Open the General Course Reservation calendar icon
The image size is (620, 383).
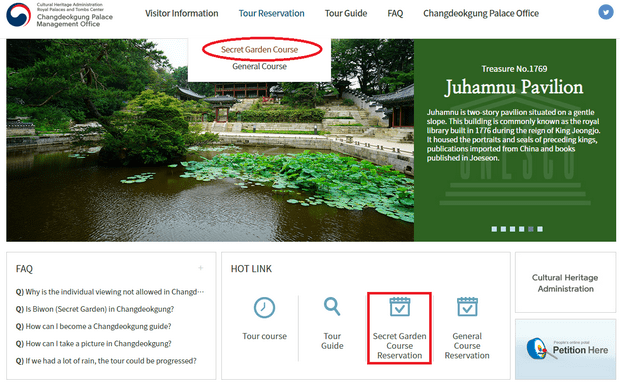467,307
